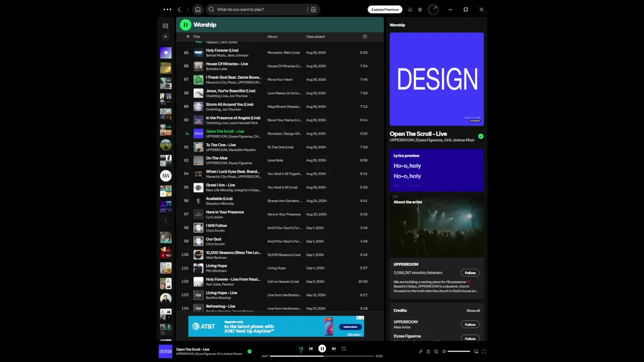
Task: Open Friend Activity icon
Action: [x=420, y=9]
